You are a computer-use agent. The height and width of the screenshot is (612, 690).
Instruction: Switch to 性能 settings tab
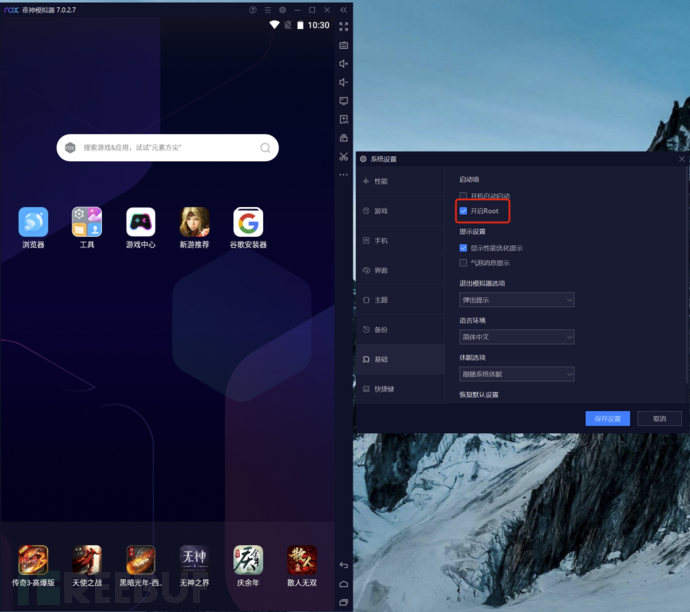click(400, 181)
